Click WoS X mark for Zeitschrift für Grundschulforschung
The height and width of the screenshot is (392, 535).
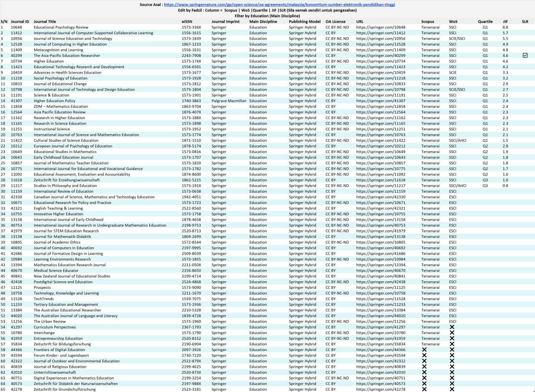coord(452,389)
